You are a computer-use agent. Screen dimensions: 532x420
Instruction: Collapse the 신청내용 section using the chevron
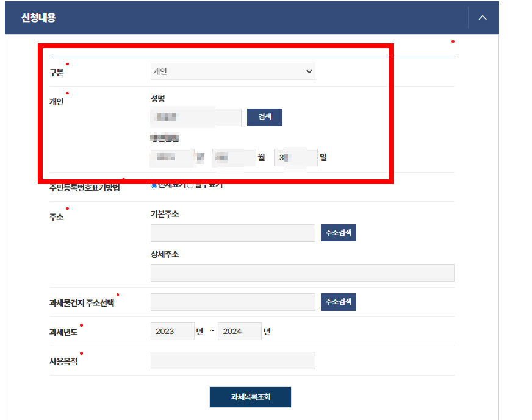pos(482,18)
